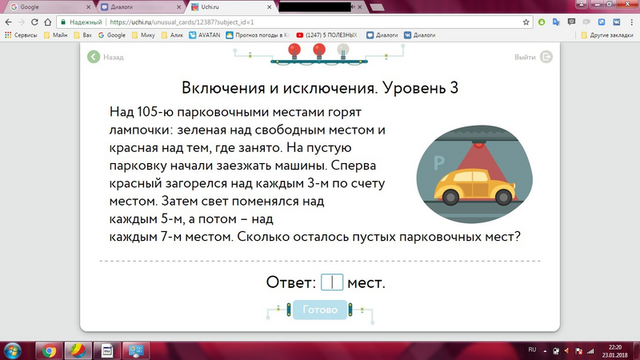
Task: Open the Windows Start button
Action: (x=12, y=351)
